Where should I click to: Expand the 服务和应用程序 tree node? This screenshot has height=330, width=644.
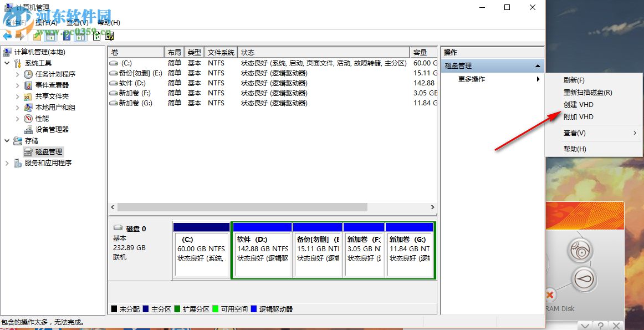7,163
